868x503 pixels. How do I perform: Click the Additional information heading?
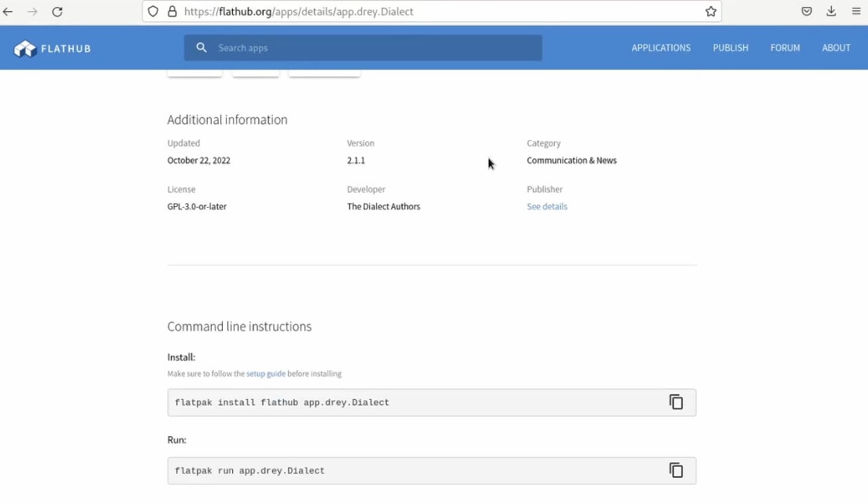tap(227, 120)
